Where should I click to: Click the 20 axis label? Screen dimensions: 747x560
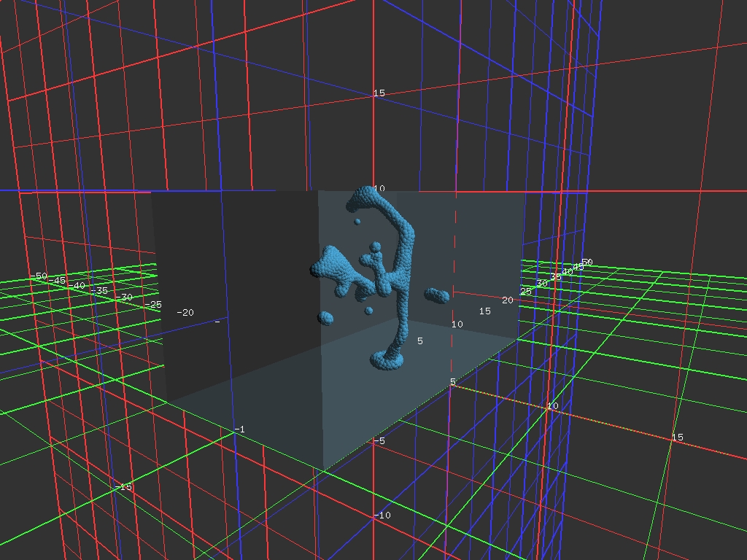(508, 300)
